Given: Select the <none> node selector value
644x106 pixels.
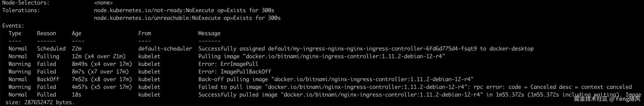Looking at the screenshot, I should [103, 3].
